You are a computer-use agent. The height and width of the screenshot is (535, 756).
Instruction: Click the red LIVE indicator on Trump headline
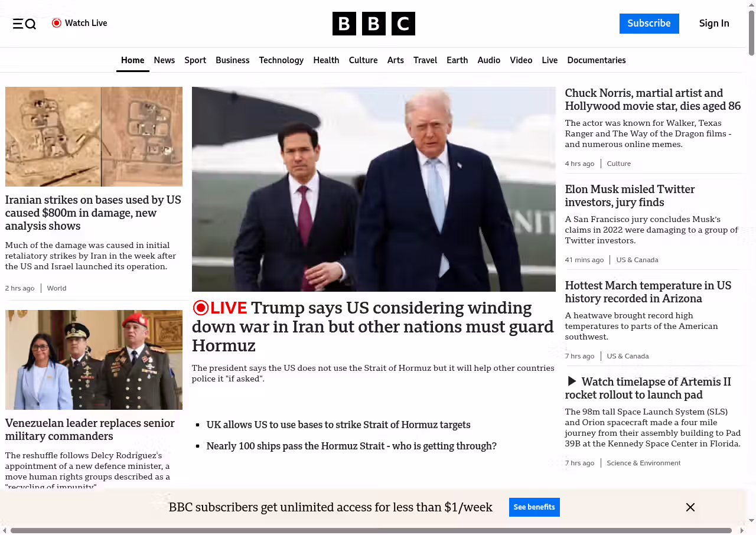point(220,308)
